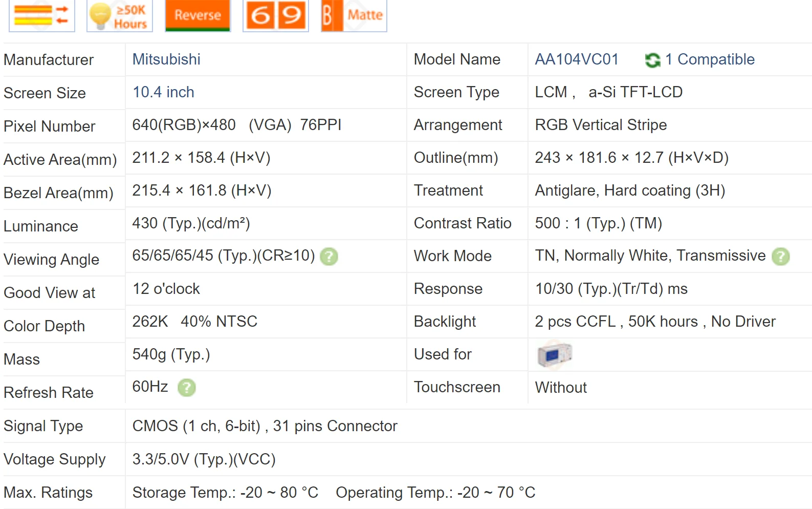Select the 211.2 × 158.4 (H×V) active area value
Image resolution: width=812 pixels, height=509 pixels.
pyautogui.click(x=201, y=158)
